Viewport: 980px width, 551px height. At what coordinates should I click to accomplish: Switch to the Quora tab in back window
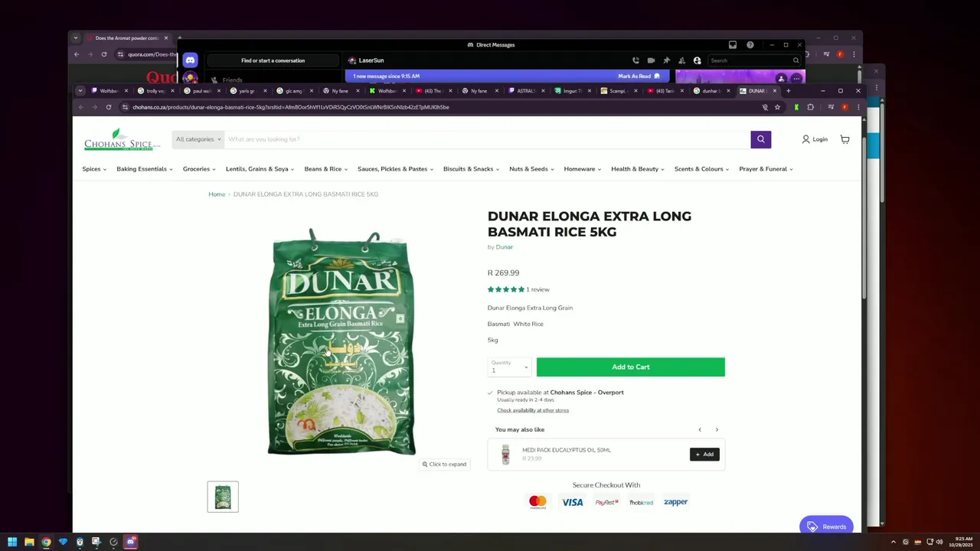click(127, 37)
